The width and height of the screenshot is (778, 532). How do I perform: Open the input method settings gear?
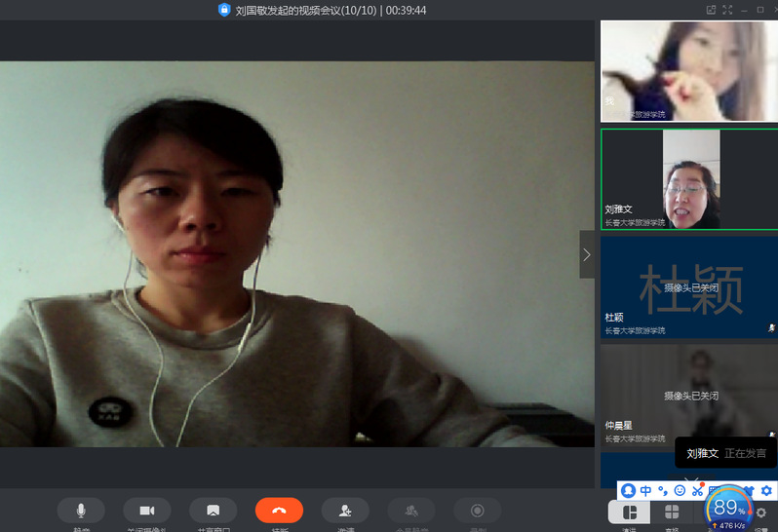click(x=766, y=491)
